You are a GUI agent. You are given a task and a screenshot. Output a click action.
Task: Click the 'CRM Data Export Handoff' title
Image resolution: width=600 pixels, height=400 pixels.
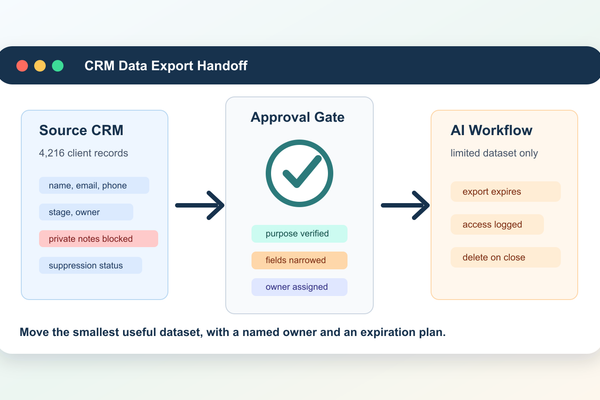(x=166, y=66)
